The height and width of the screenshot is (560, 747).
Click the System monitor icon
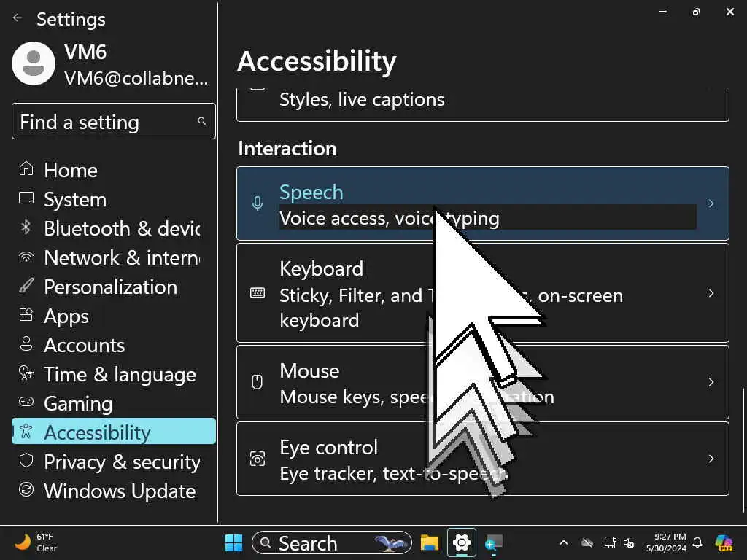point(26,198)
